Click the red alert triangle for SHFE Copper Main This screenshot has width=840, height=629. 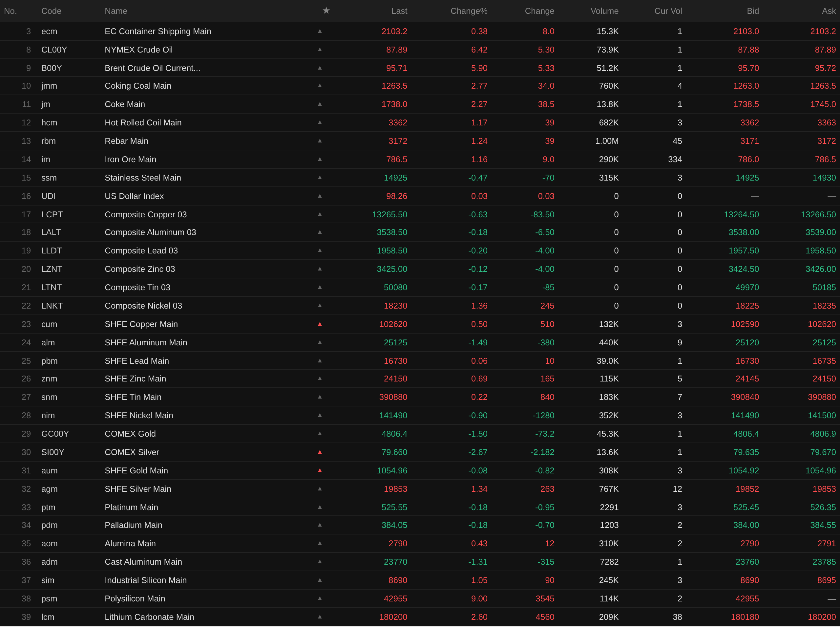(x=320, y=324)
